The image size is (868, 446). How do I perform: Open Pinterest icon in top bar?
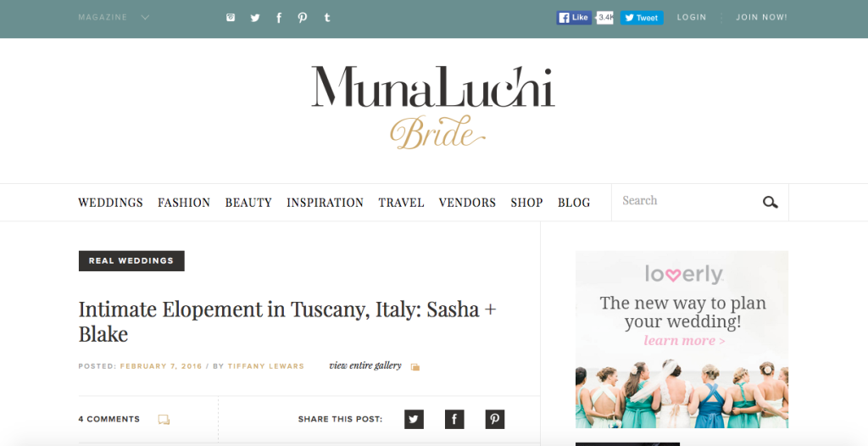click(x=303, y=18)
